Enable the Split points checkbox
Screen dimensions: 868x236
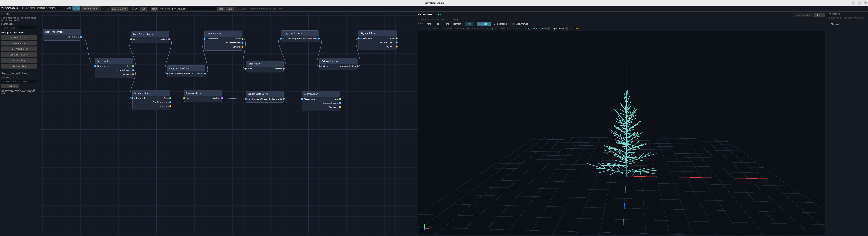click(x=549, y=29)
